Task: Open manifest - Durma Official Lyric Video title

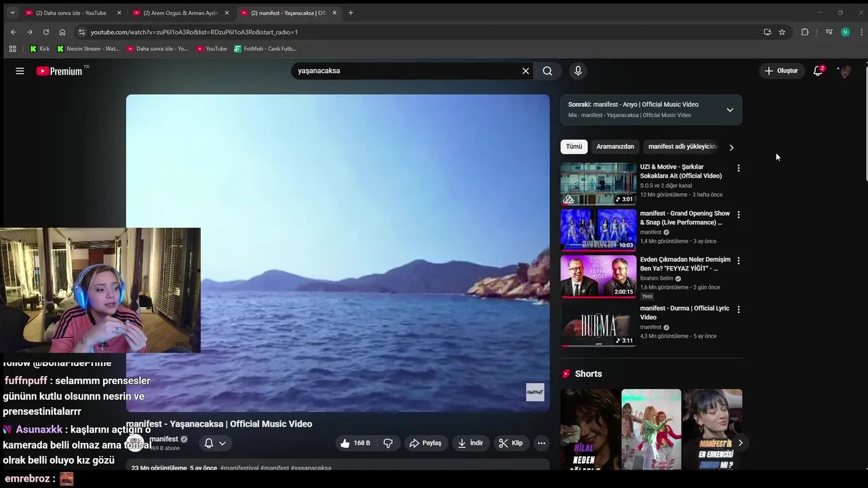Action: coord(684,312)
